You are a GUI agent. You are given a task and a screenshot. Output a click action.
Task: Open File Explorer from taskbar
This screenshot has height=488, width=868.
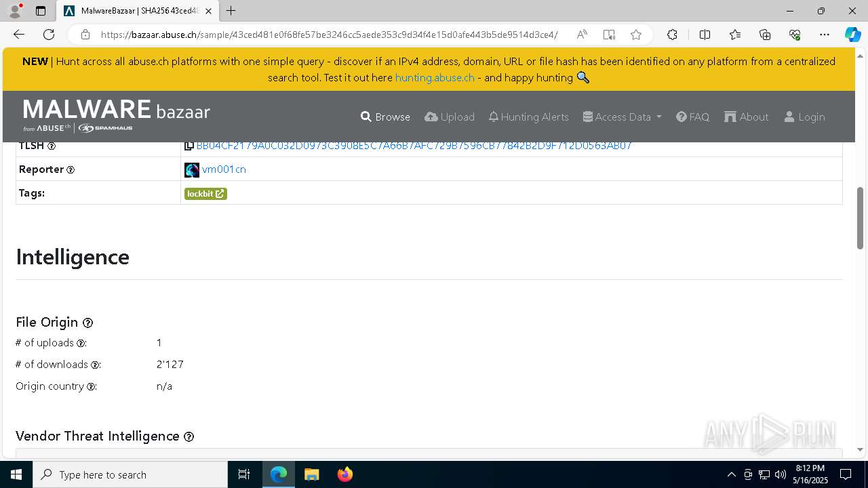coord(311,474)
